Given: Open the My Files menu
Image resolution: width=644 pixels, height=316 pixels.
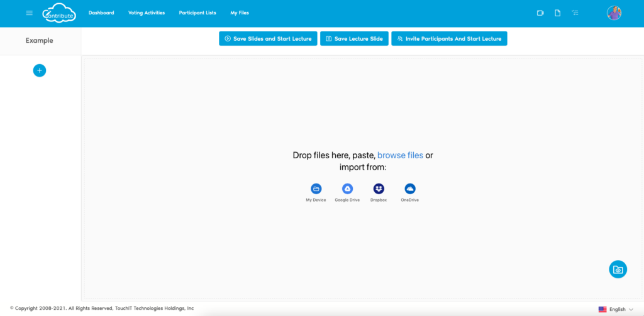Looking at the screenshot, I should point(240,13).
